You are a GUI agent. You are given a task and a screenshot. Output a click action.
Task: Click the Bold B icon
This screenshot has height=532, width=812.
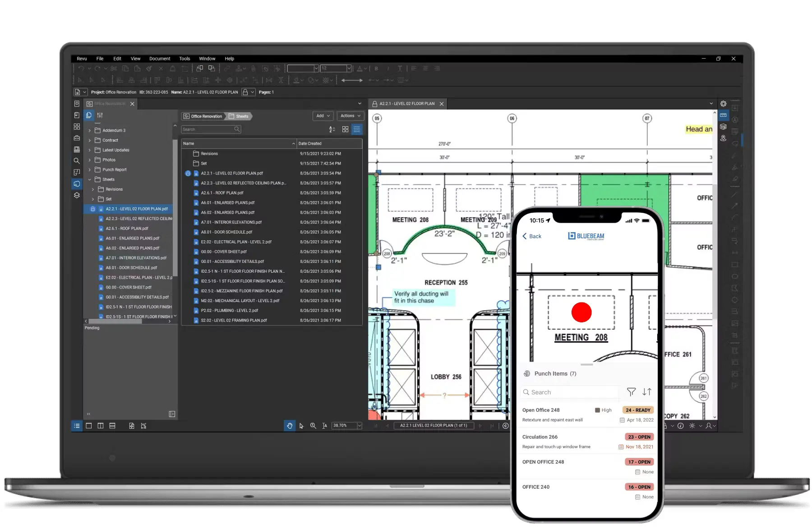point(376,69)
